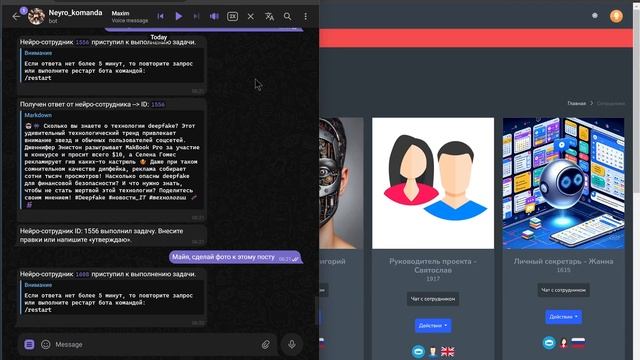640x360 pixels.
Task: Click the purple 1556 ID in first message
Action: pos(82,42)
